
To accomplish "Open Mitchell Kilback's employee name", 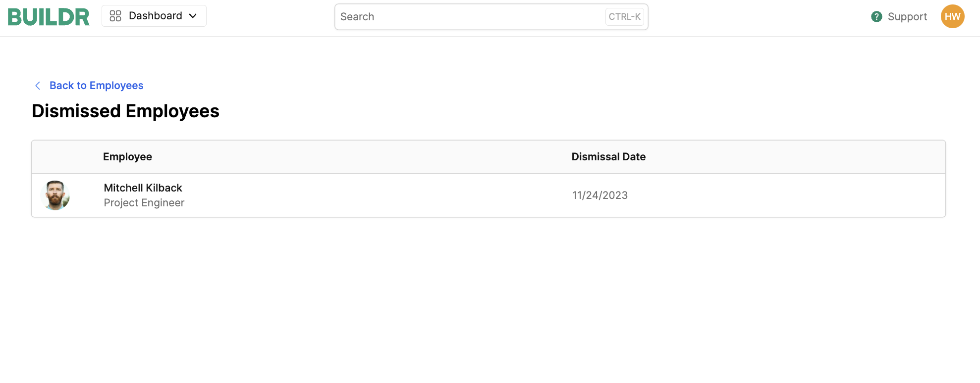I will [x=143, y=188].
